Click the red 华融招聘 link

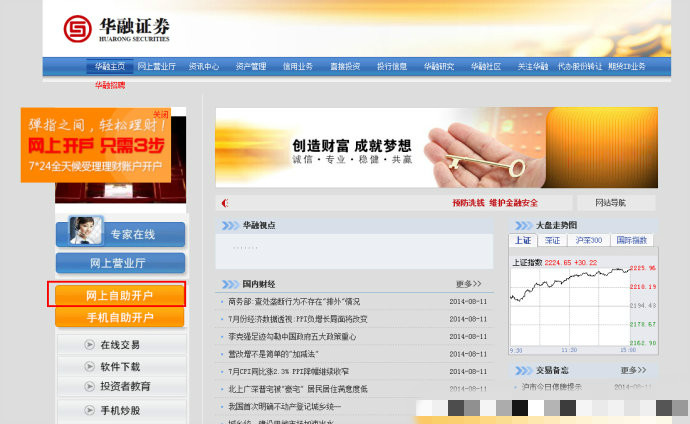pos(110,85)
